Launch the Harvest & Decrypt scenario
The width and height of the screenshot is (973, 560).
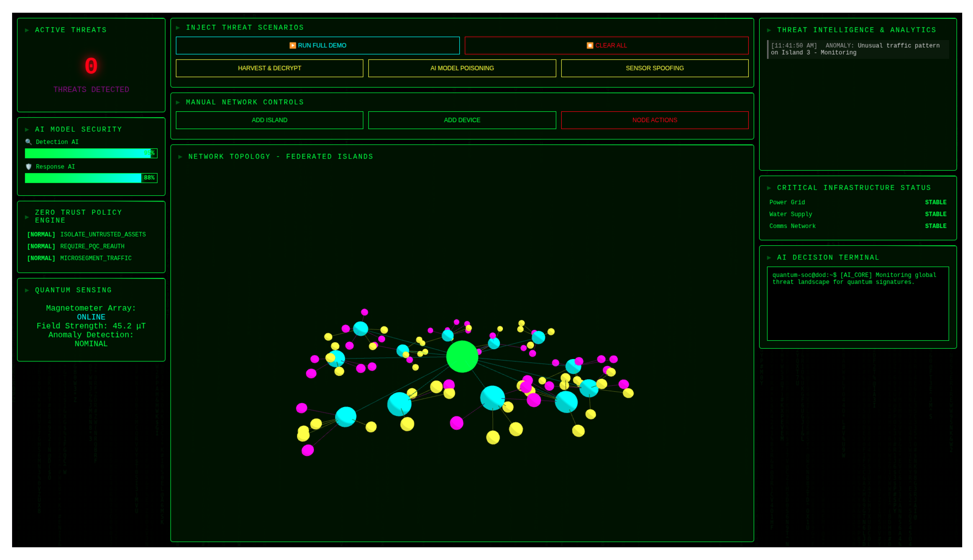(269, 68)
